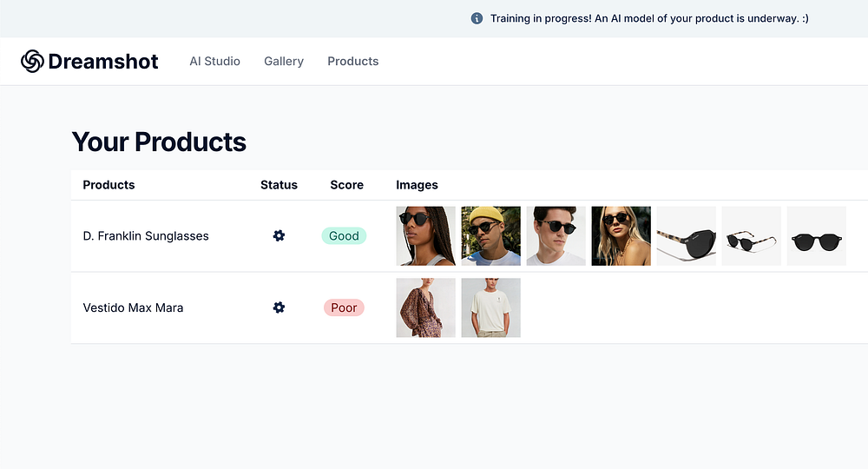Open the floral dress image thumbnail

pyautogui.click(x=425, y=307)
